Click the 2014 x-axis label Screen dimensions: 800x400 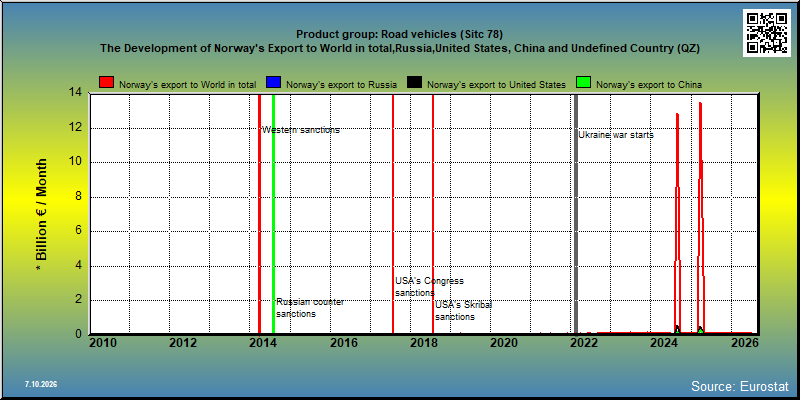(263, 343)
